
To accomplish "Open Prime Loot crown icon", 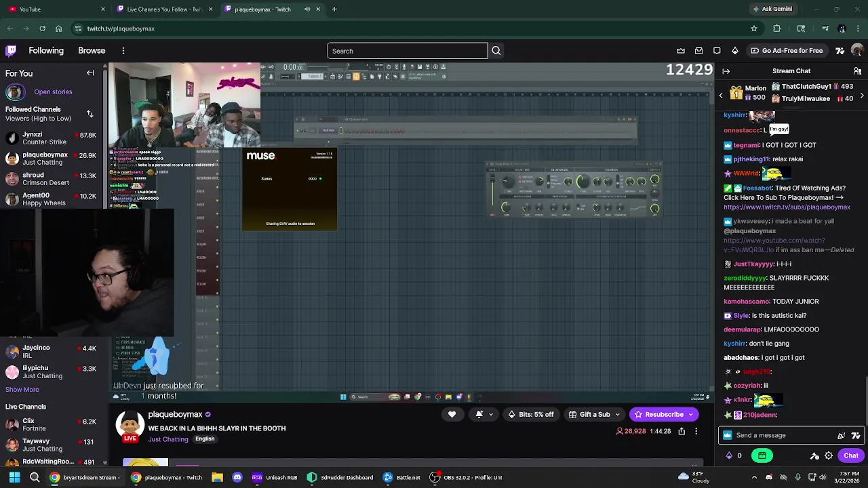I will point(681,51).
